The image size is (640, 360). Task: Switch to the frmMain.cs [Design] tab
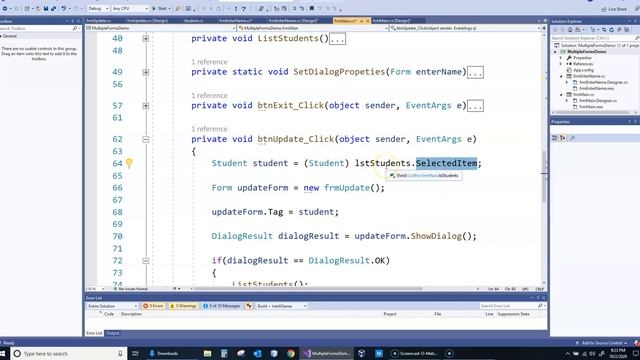[391, 20]
